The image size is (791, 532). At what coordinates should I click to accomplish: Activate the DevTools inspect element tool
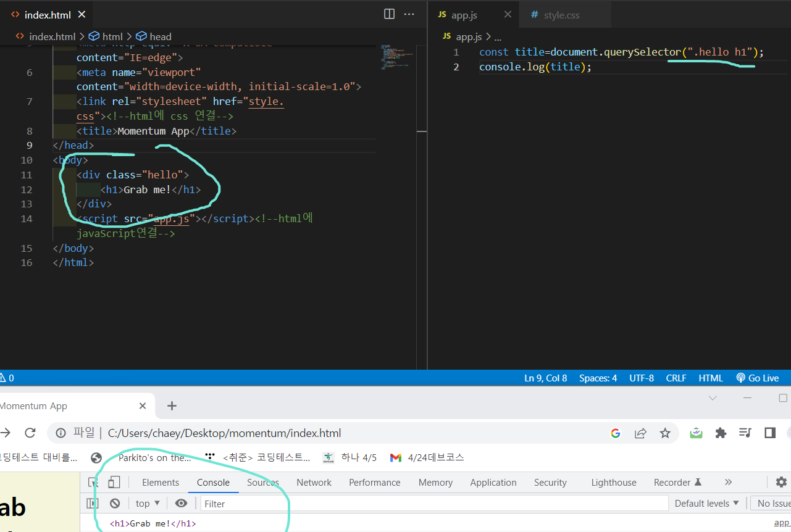93,483
